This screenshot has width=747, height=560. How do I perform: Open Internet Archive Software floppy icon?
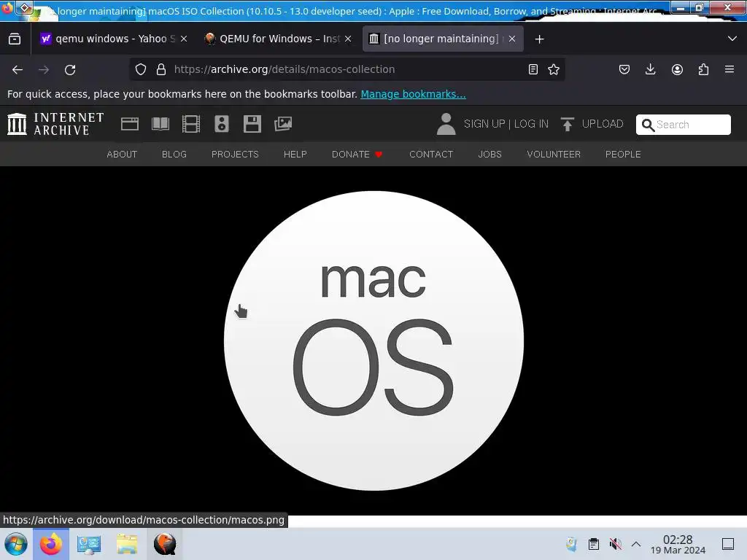(x=252, y=124)
